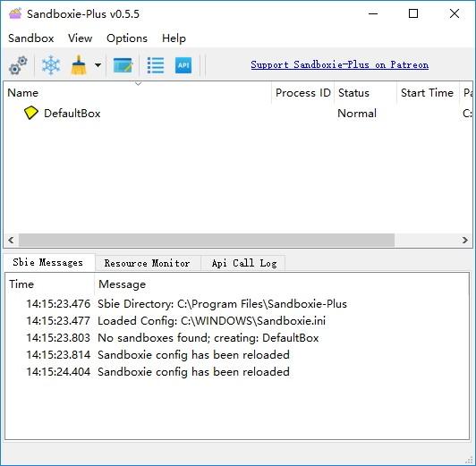Select the 'No sandboxes found' log message
The width and height of the screenshot is (476, 466).
tap(208, 338)
